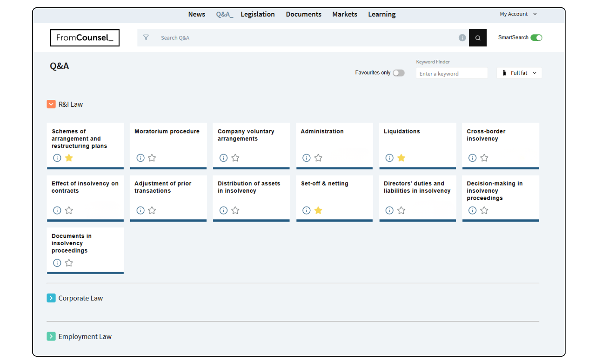
Task: Click the filter funnel icon in search bar
Action: [146, 37]
